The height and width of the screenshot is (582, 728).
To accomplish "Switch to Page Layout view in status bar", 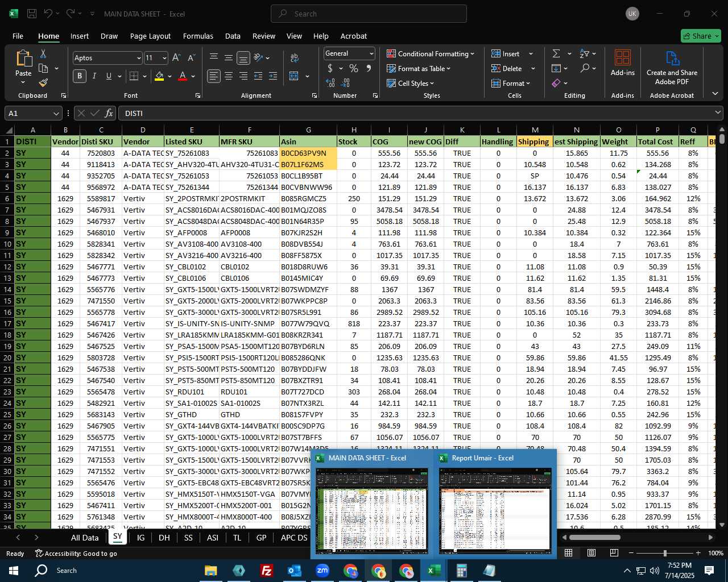I will (591, 553).
